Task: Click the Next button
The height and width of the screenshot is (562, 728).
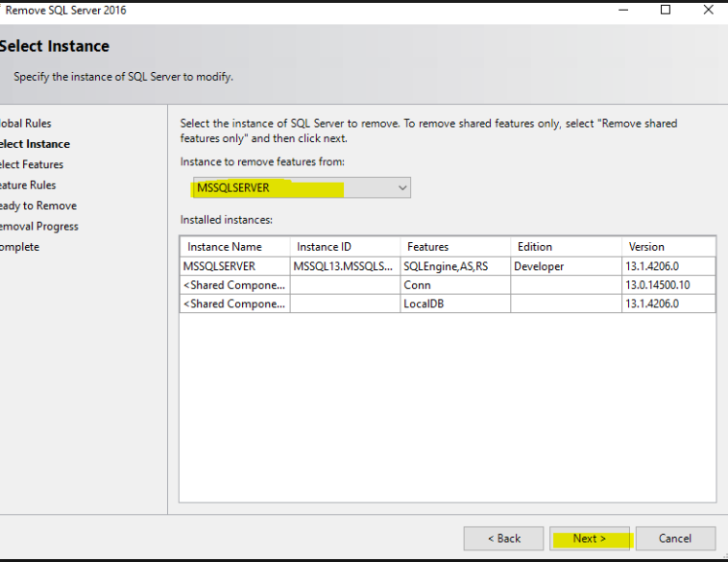Action: pos(589,539)
